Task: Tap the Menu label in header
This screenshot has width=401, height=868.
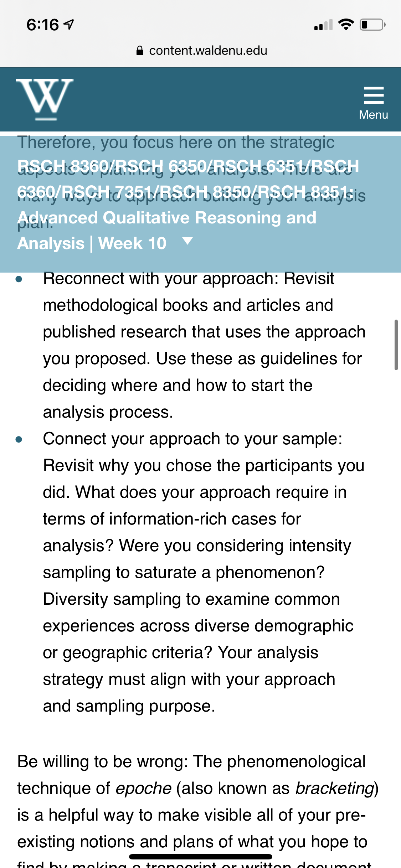Action: coord(374,115)
